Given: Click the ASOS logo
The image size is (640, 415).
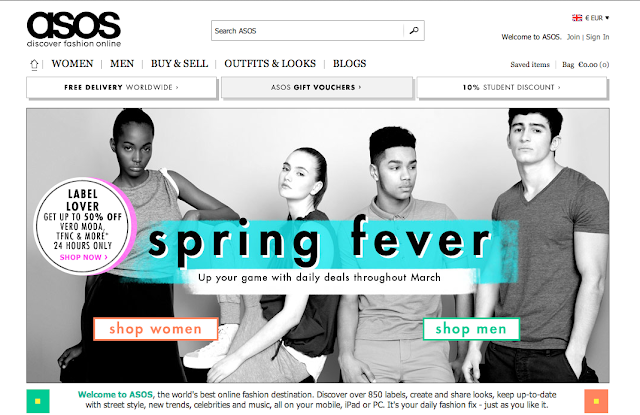Looking at the screenshot, I should [x=74, y=29].
